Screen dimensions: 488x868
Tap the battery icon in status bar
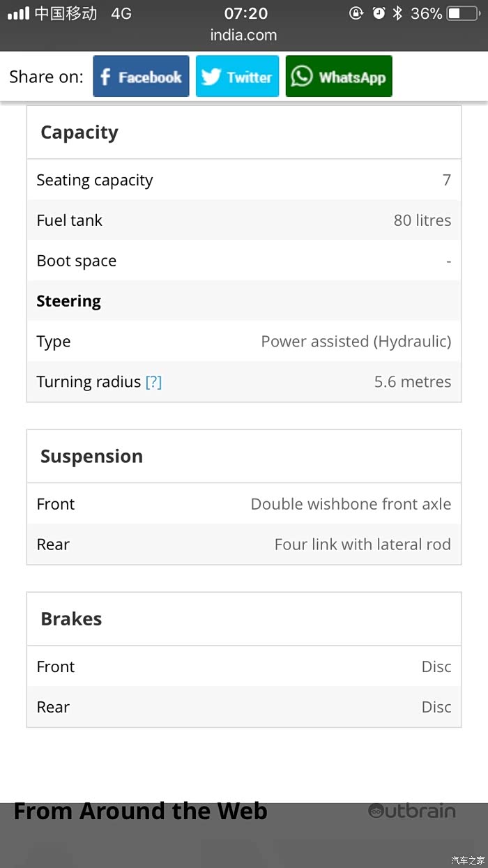[x=462, y=13]
